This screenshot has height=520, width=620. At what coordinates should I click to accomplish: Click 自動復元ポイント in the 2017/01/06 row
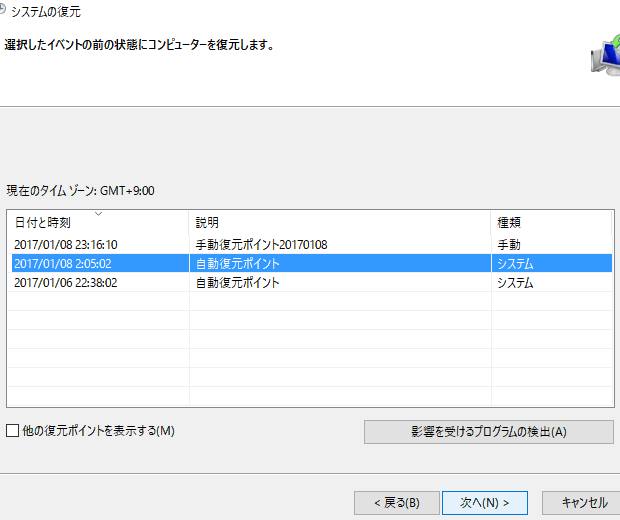237,283
